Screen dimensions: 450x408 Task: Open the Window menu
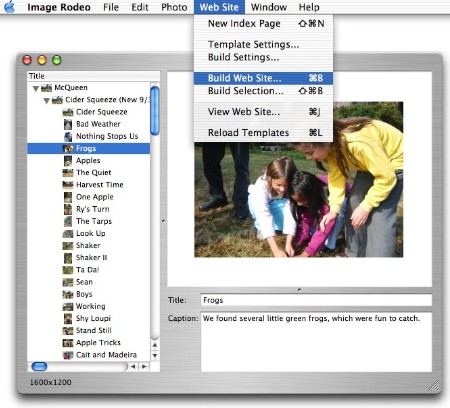tap(269, 7)
